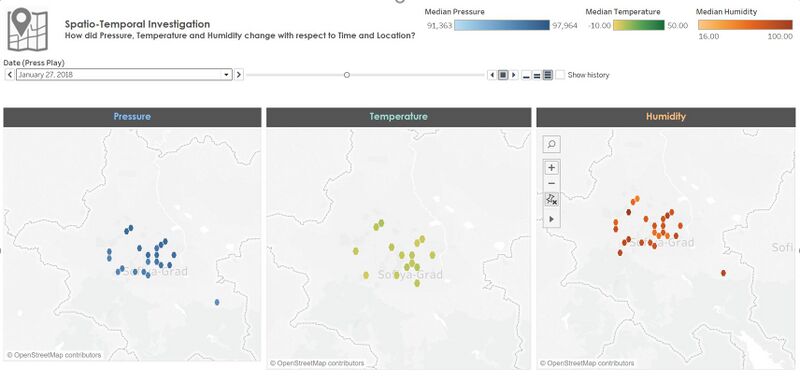Select slow playback speed
The image size is (800, 383).
pos(527,75)
